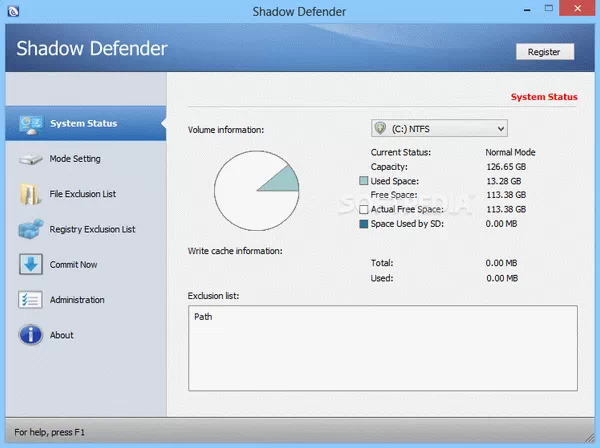Open the File Exclusion List label

pos(83,194)
